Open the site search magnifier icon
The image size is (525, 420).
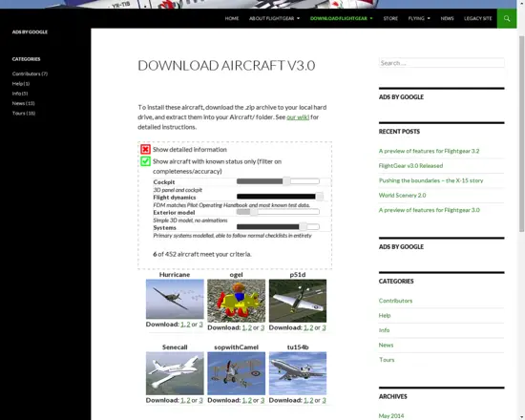click(x=507, y=18)
